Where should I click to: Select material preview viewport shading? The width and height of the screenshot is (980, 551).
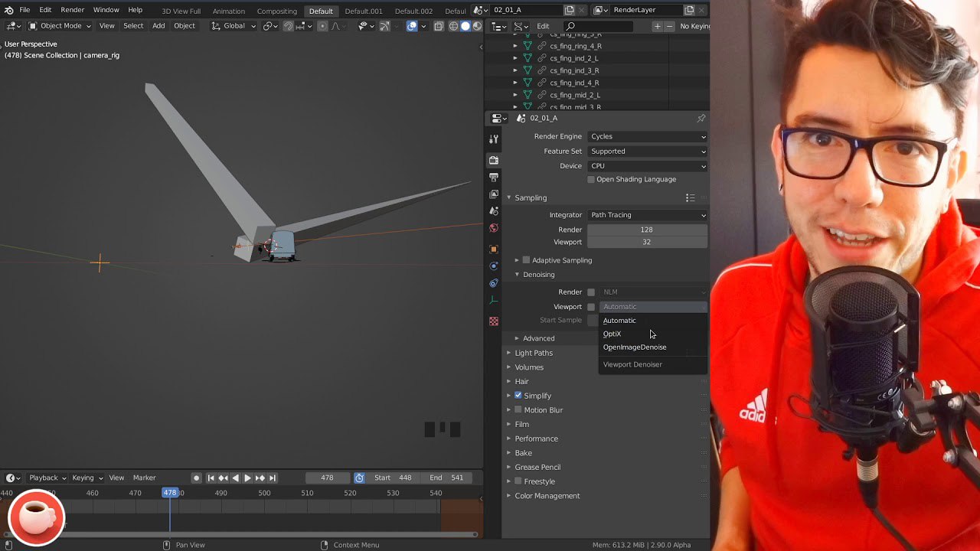(476, 26)
